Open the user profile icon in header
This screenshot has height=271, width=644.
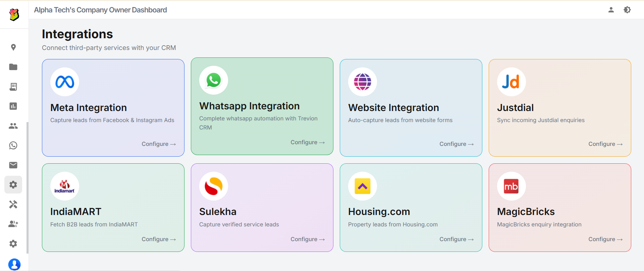(611, 10)
